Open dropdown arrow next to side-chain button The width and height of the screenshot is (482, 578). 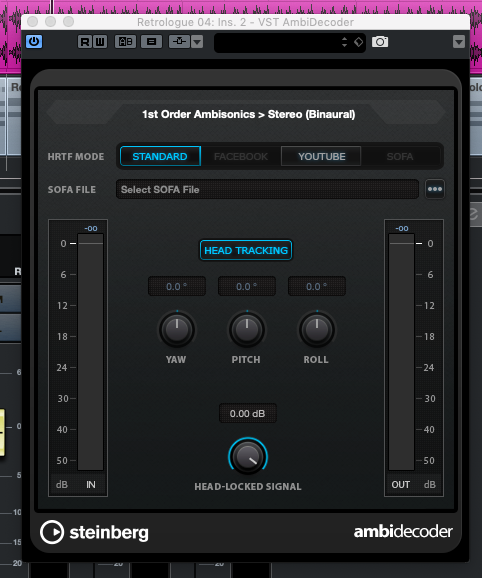pyautogui.click(x=197, y=42)
